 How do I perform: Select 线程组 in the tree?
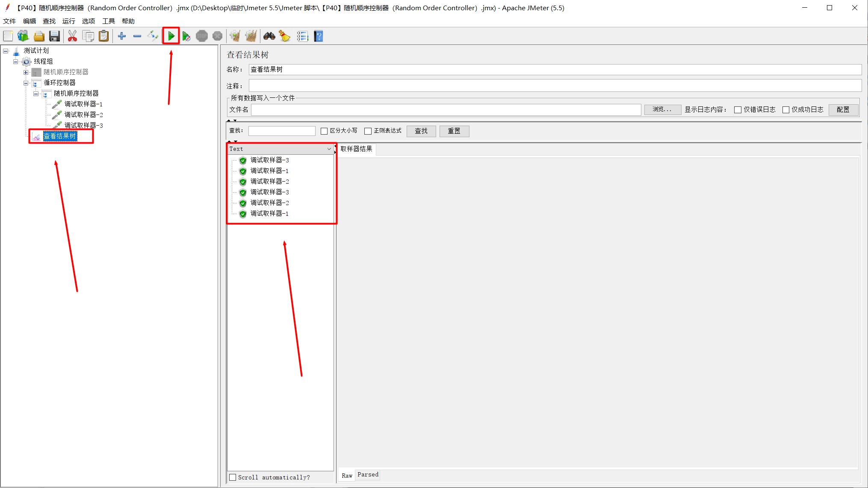(43, 62)
